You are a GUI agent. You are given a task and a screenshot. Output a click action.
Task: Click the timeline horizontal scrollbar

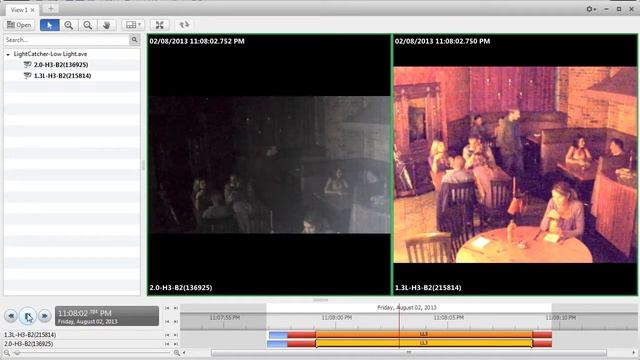(x=409, y=352)
